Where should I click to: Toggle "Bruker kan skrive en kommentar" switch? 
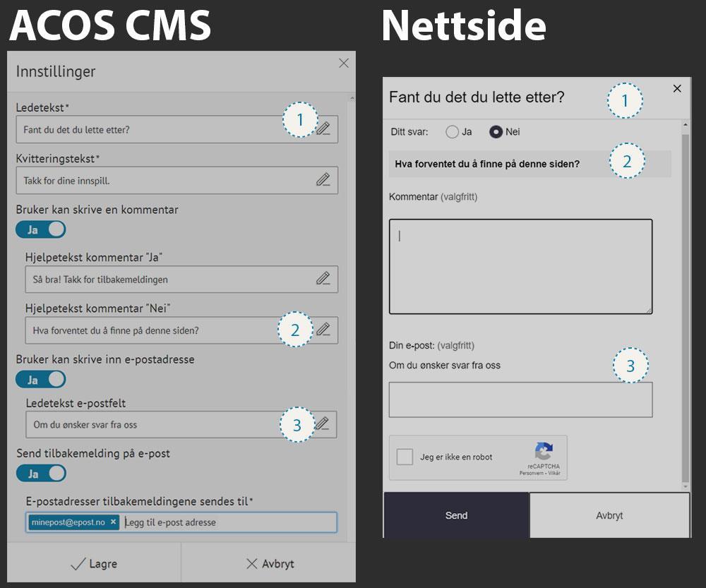tap(40, 229)
